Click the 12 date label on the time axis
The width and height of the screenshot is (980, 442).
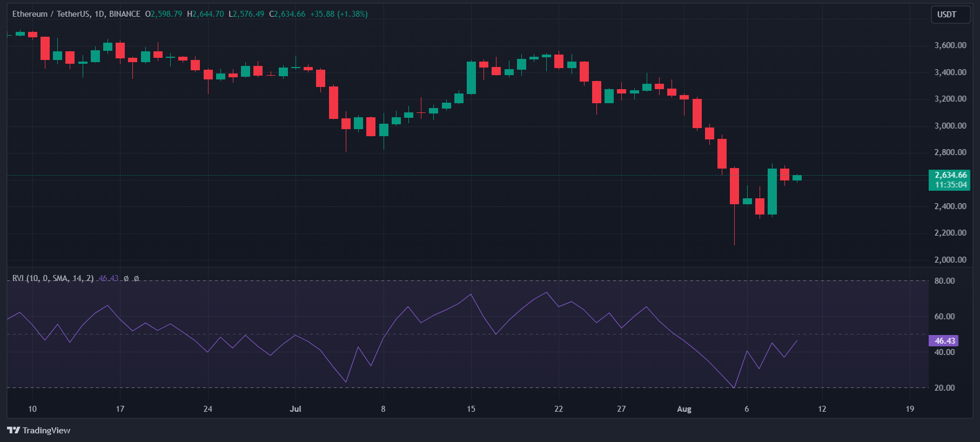[822, 409]
